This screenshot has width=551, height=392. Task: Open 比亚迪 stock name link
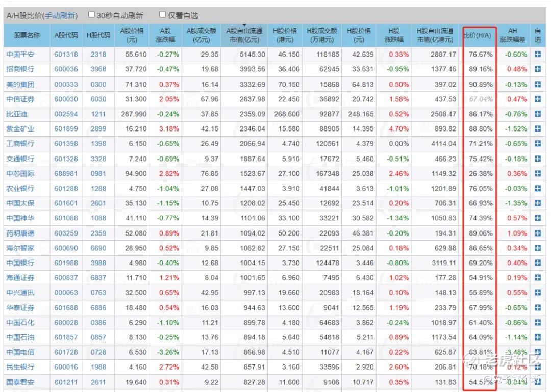tap(16, 114)
